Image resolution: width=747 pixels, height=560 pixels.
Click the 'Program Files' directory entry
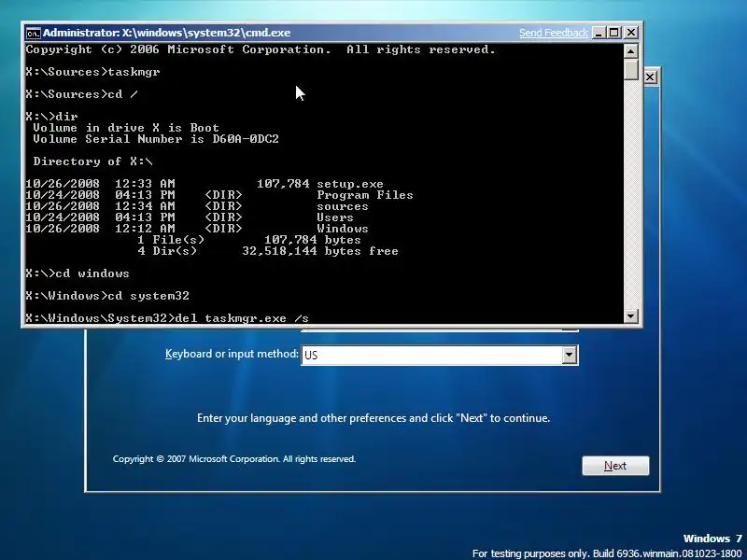[x=365, y=195]
